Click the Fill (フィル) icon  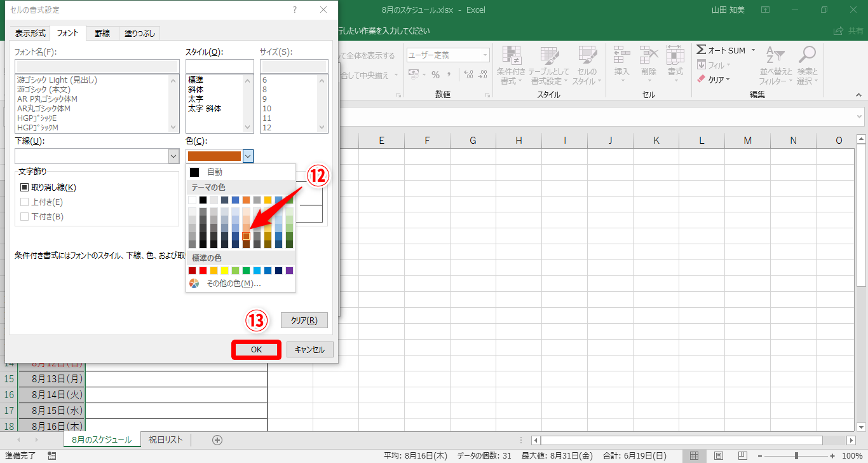pos(702,65)
